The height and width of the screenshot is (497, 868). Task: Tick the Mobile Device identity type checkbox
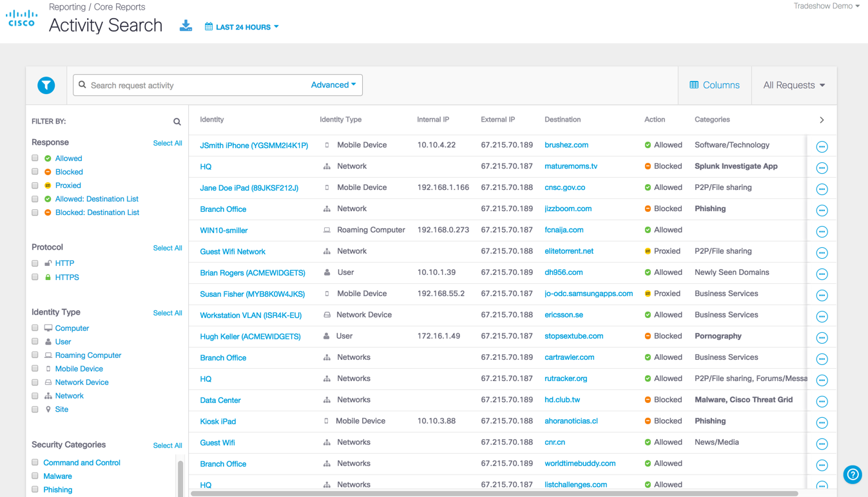click(35, 369)
